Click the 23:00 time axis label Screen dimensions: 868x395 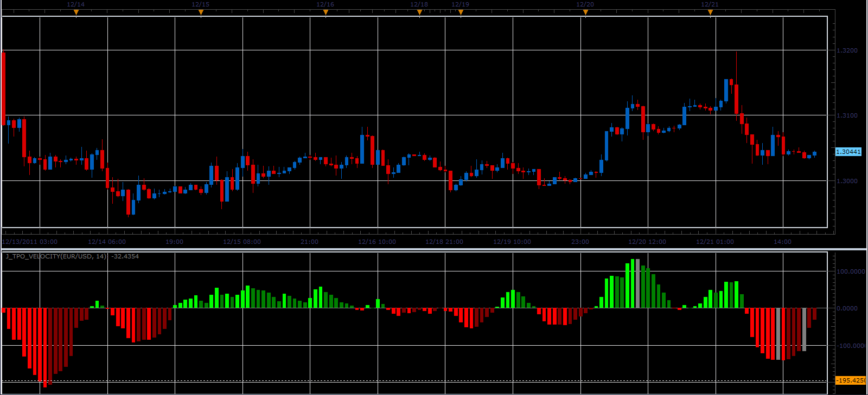(x=580, y=242)
